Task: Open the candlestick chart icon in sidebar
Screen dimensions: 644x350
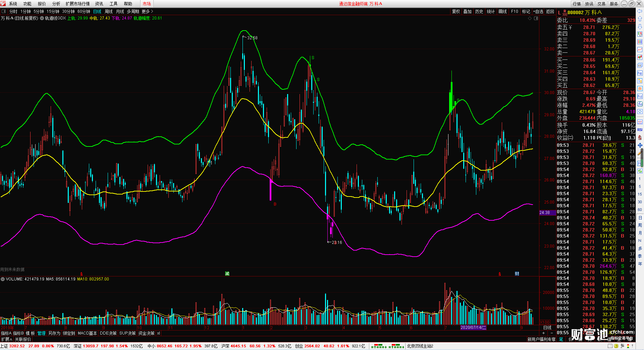Action: 640,57
